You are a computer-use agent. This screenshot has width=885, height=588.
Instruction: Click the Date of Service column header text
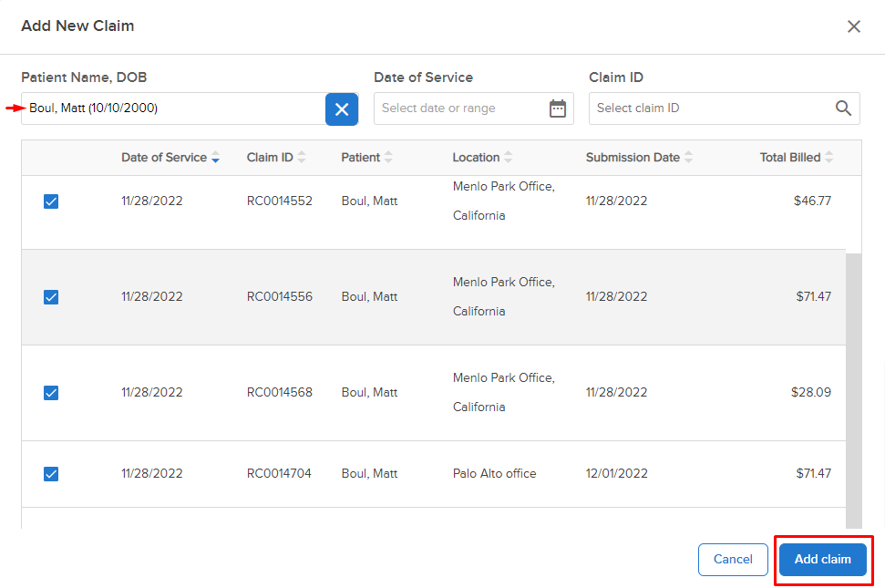point(164,158)
